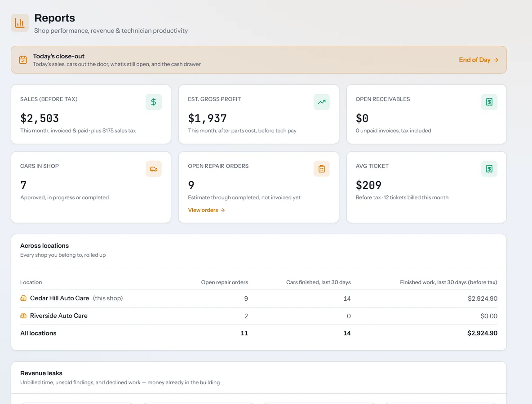Click the dollar sign icon on Sales card
Image resolution: width=532 pixels, height=404 pixels.
(154, 102)
